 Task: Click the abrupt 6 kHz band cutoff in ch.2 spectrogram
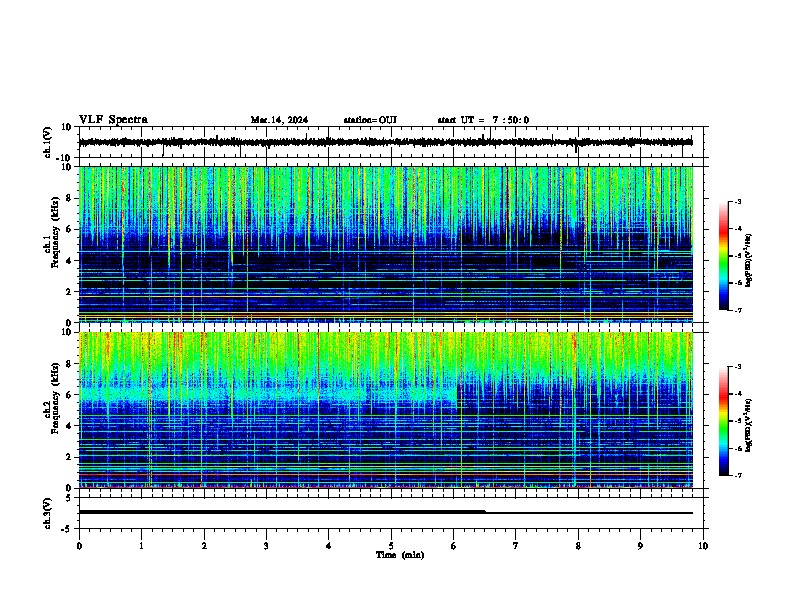[457, 394]
